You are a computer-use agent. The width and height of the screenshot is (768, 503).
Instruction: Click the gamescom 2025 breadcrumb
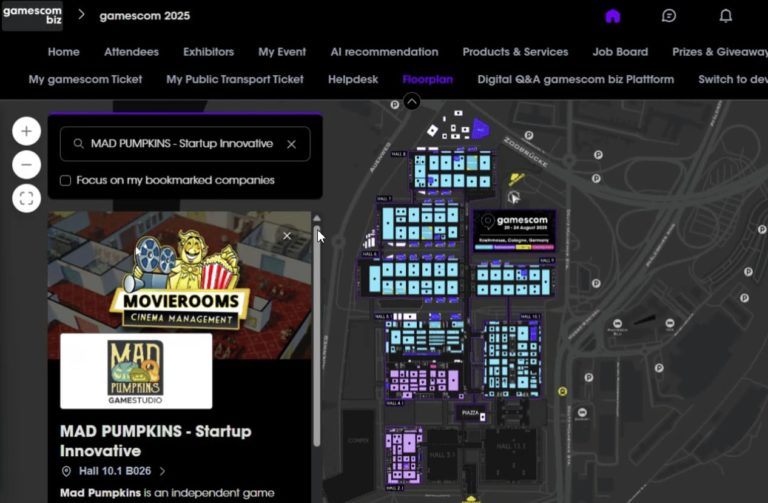pos(144,16)
